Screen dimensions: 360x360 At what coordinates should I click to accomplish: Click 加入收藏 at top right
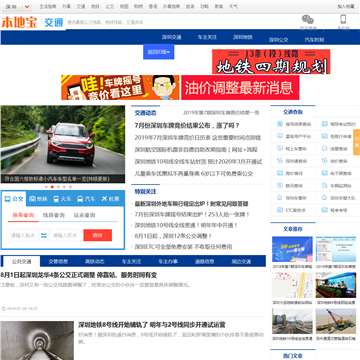pos(346,6)
